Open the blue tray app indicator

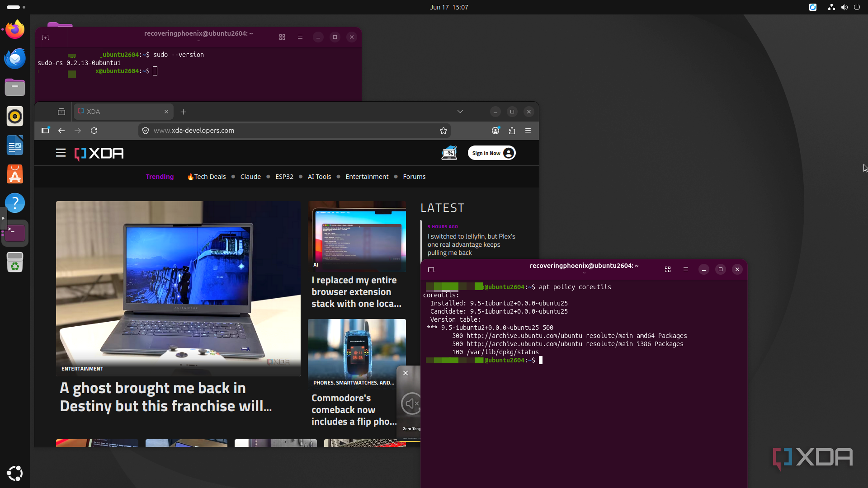click(813, 7)
